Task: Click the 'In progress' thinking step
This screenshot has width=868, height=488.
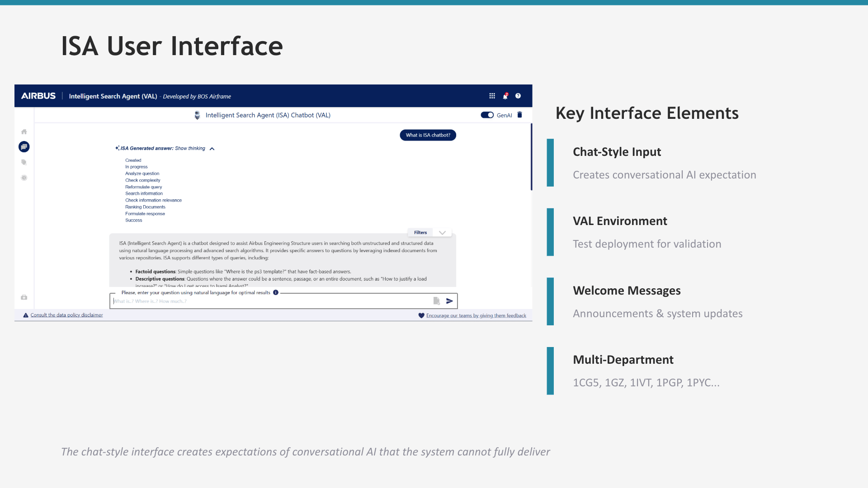Action: 137,167
